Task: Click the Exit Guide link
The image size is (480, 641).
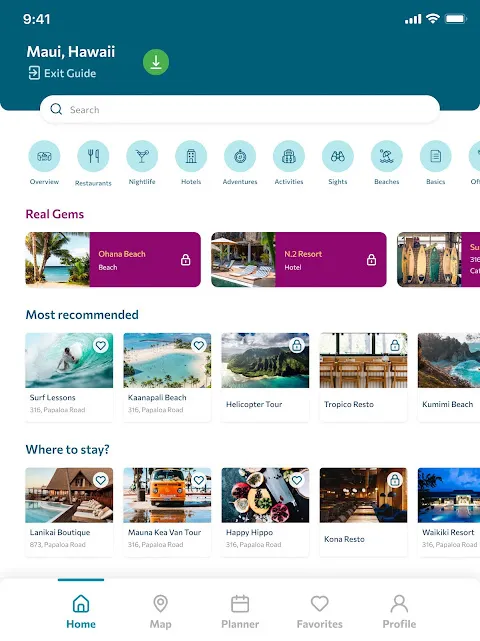Action: tap(62, 74)
